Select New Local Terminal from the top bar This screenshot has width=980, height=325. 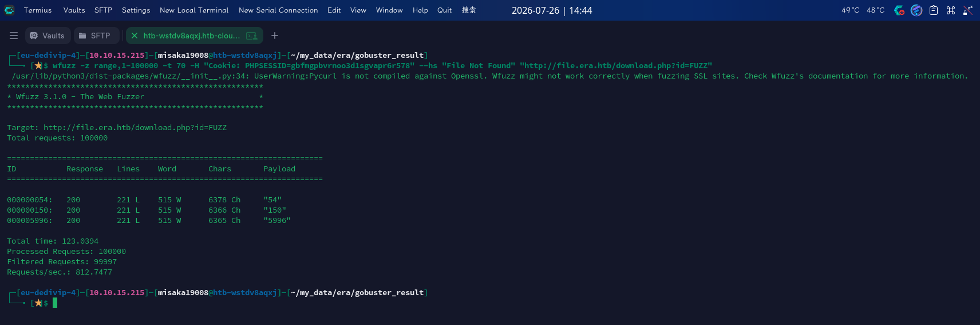pos(194,10)
